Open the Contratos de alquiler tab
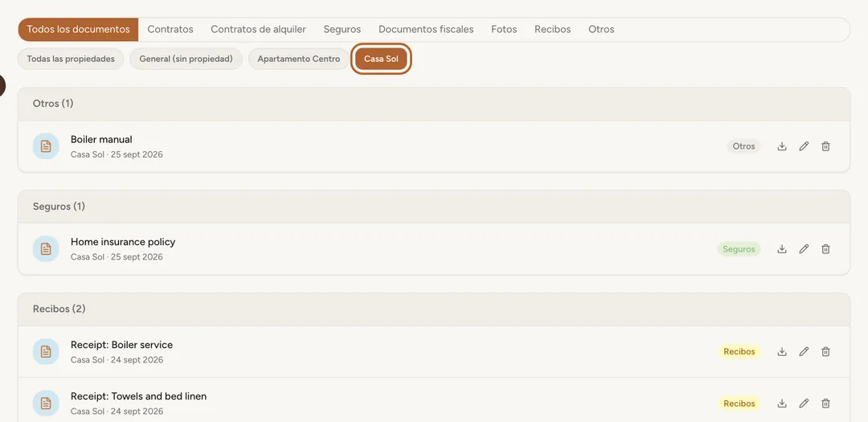Viewport: 868px width, 422px height. [x=259, y=30]
